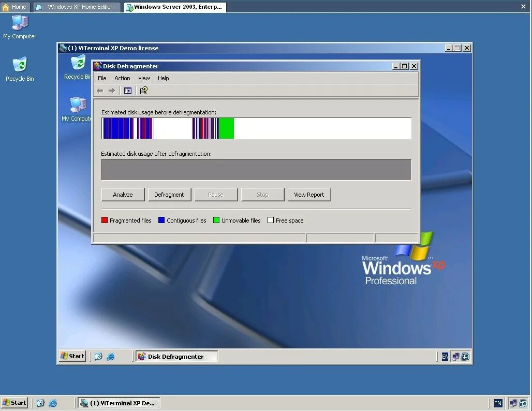The image size is (532, 411).
Task: Click the Stop button
Action: coord(262,195)
